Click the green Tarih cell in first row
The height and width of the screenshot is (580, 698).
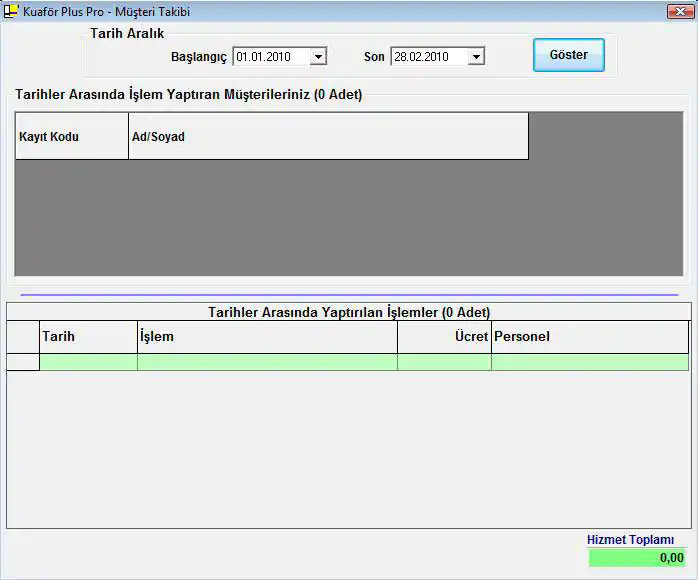point(88,362)
